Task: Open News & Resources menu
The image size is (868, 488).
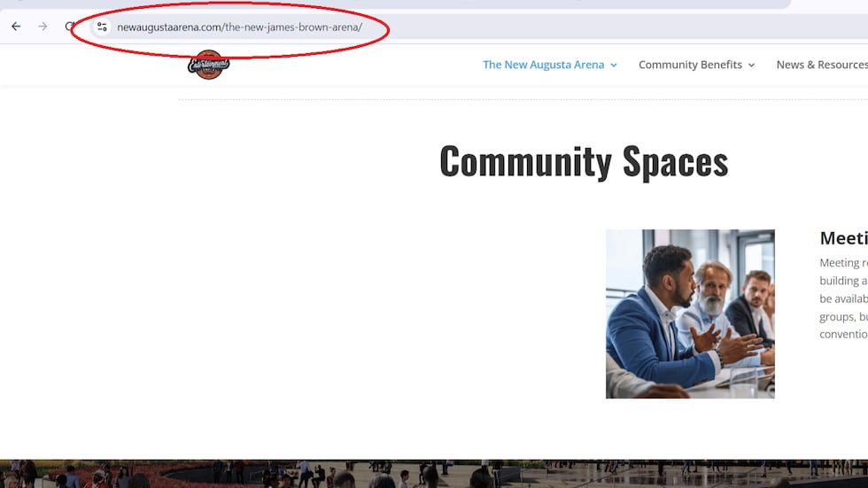Action: click(822, 65)
